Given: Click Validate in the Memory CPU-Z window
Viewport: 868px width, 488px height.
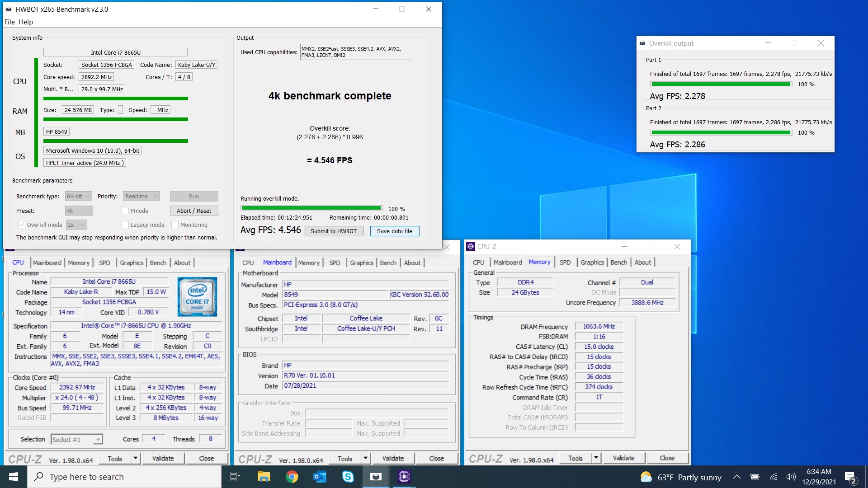Looking at the screenshot, I should [x=624, y=458].
